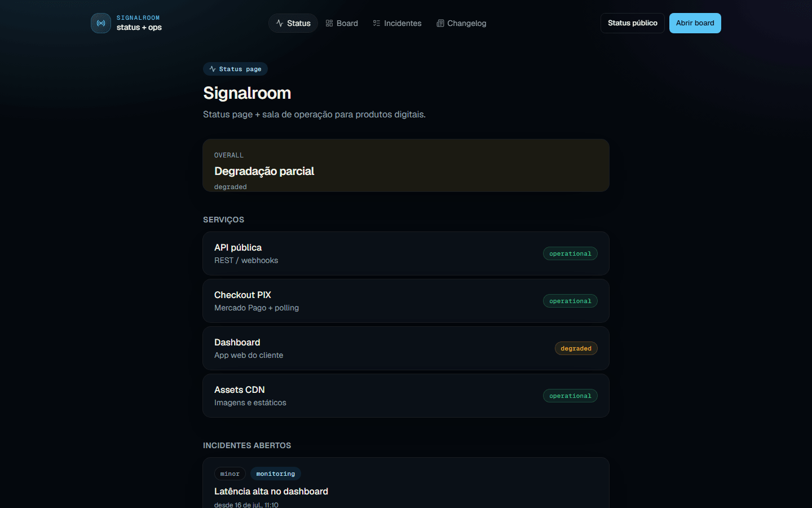The height and width of the screenshot is (508, 812).
Task: Click the Mercado Pago + polling description
Action: 257,308
